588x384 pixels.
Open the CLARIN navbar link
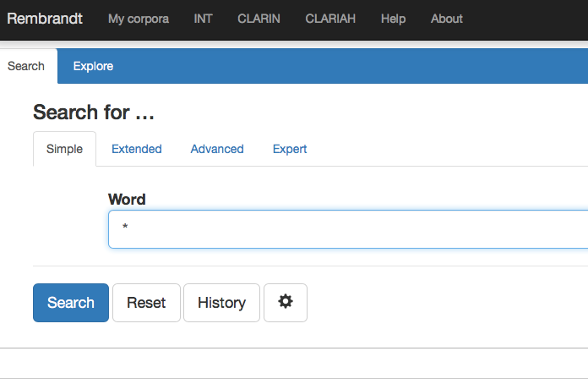pos(259,19)
